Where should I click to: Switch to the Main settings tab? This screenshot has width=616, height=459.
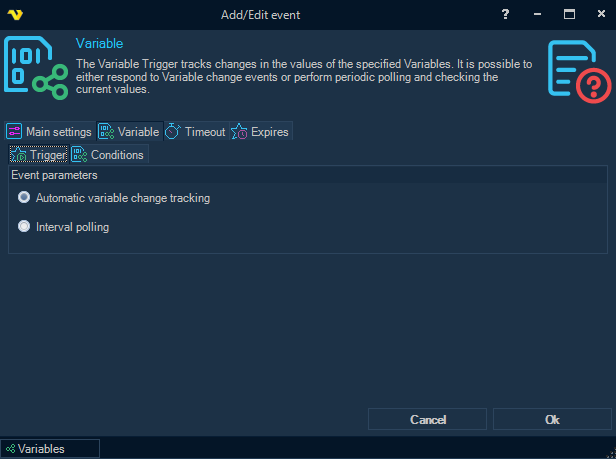click(58, 132)
